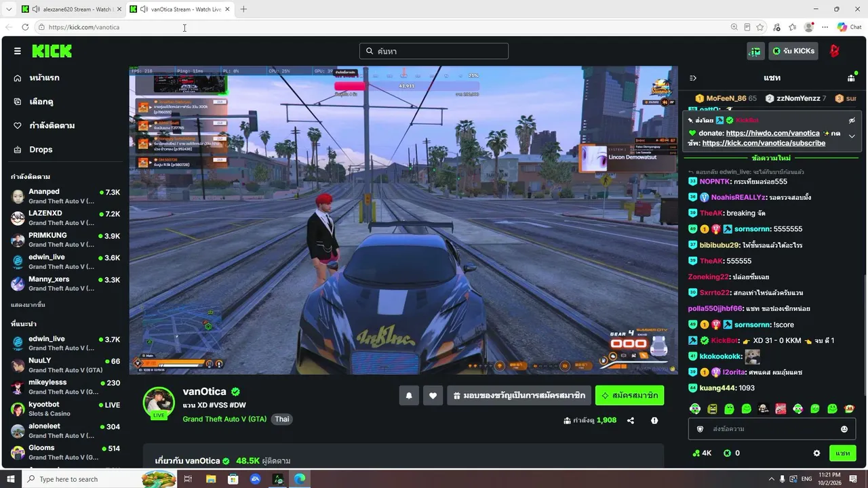Open the emoji picker in chat input
This screenshot has width=868, height=488.
point(844,429)
